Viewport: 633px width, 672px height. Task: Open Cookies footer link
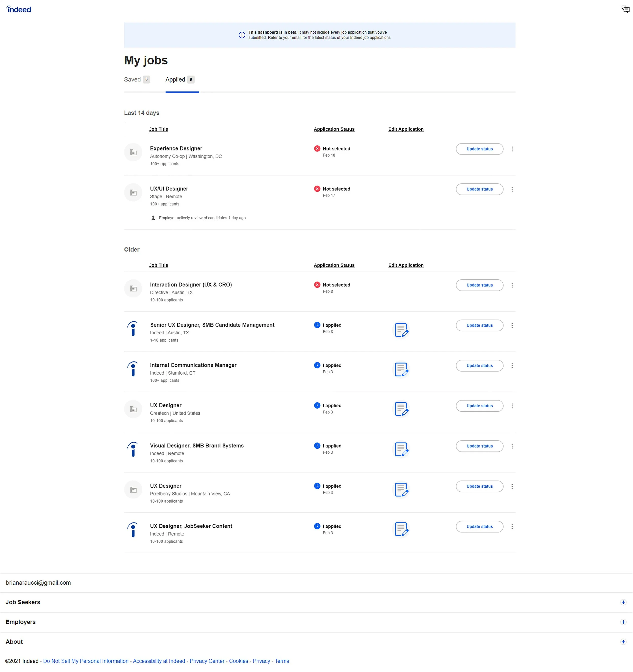click(x=239, y=661)
